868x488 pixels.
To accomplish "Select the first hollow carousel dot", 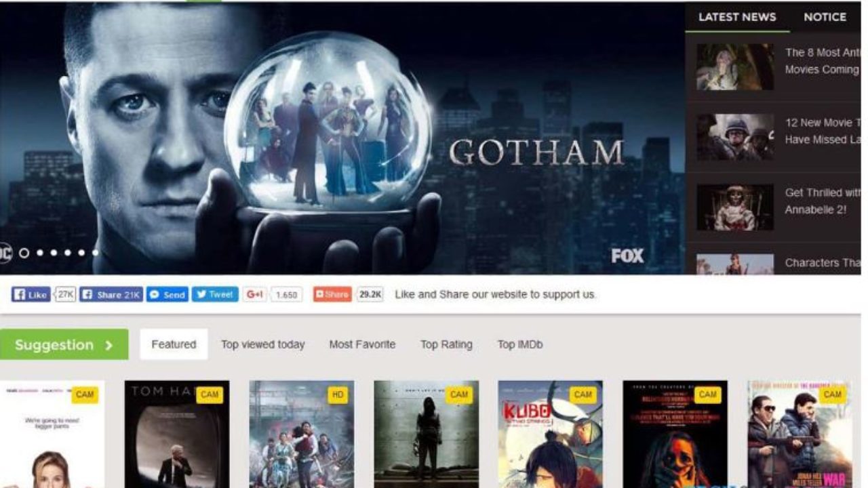I will pos(24,253).
